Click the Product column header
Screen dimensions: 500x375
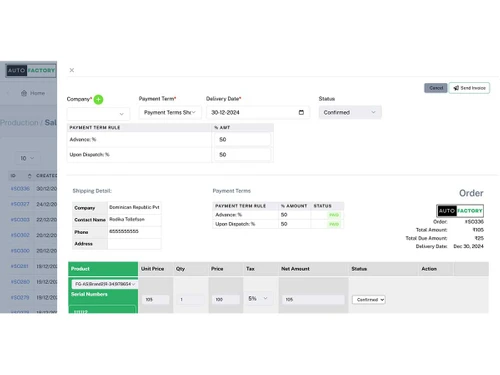(103, 269)
